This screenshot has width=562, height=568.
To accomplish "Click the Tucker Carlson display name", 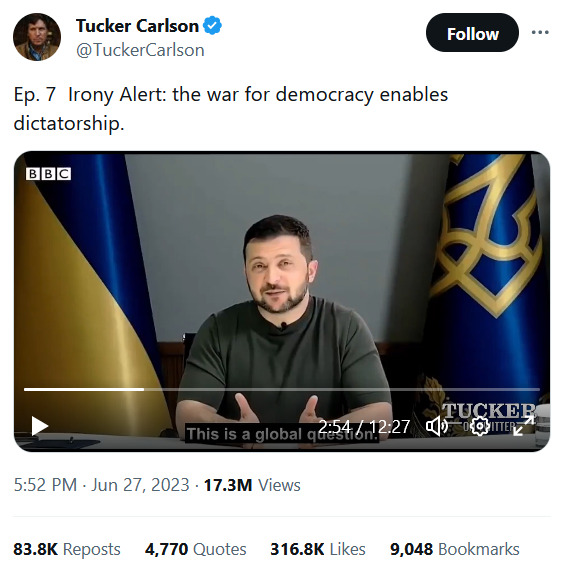I will [x=137, y=26].
